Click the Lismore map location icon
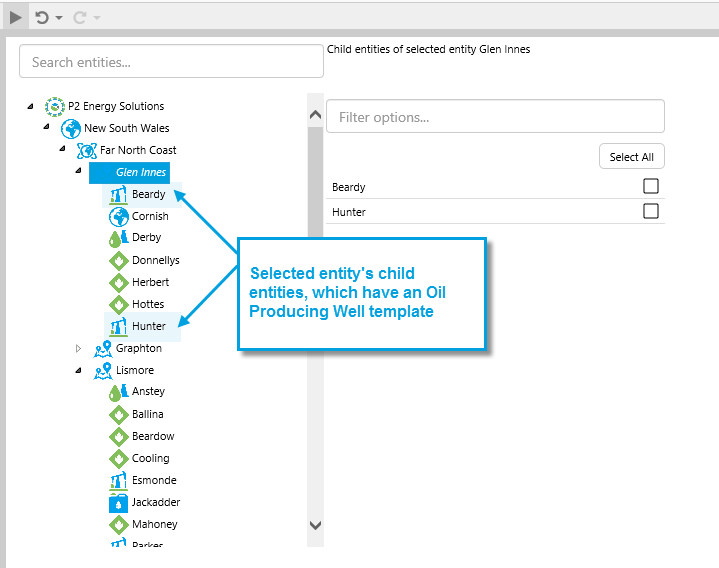The width and height of the screenshot is (719, 568). (x=103, y=371)
